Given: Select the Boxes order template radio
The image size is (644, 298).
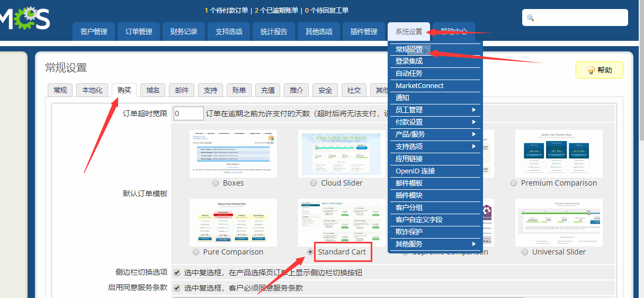Looking at the screenshot, I should (x=216, y=183).
